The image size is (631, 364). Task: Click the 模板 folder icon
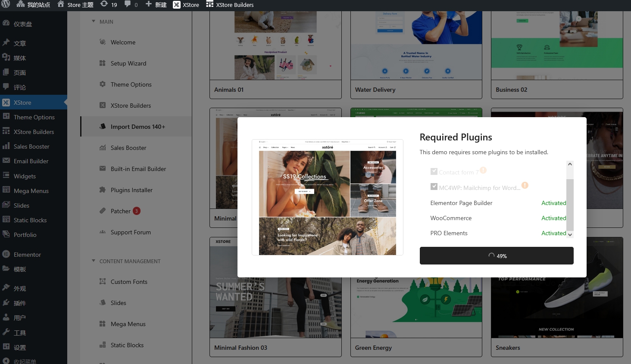coord(6,269)
